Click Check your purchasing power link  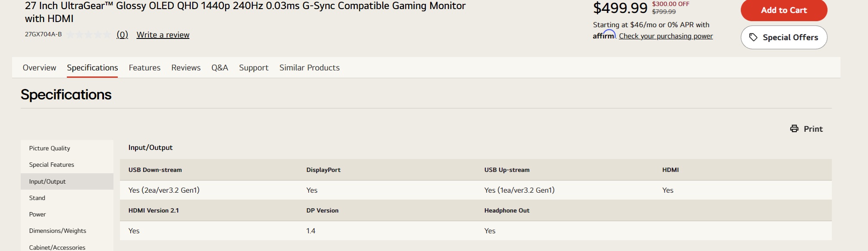tap(666, 36)
